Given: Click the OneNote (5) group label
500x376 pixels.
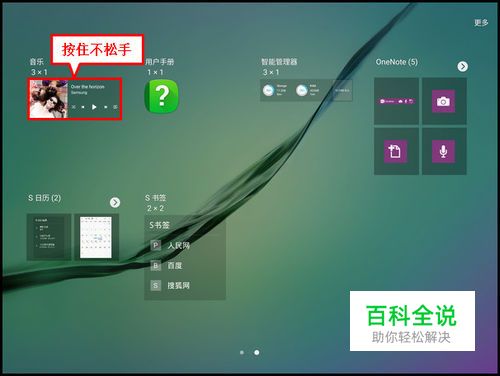Looking at the screenshot, I should point(397,62).
